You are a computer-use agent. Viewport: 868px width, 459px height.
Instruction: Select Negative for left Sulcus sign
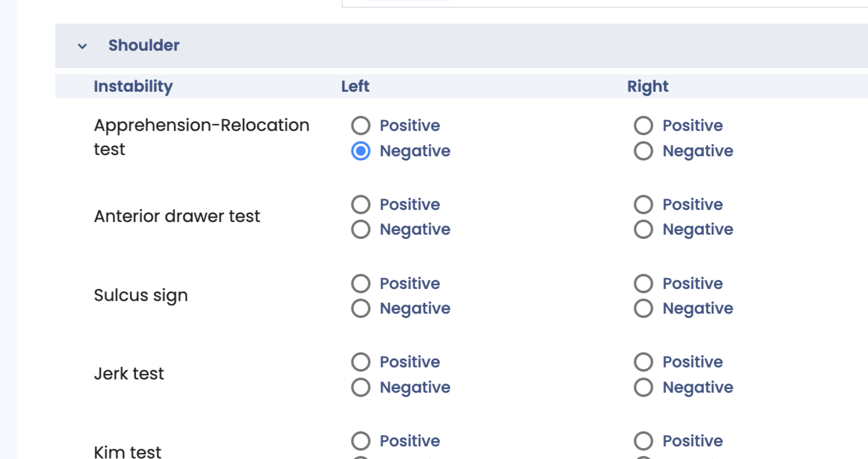(360, 308)
